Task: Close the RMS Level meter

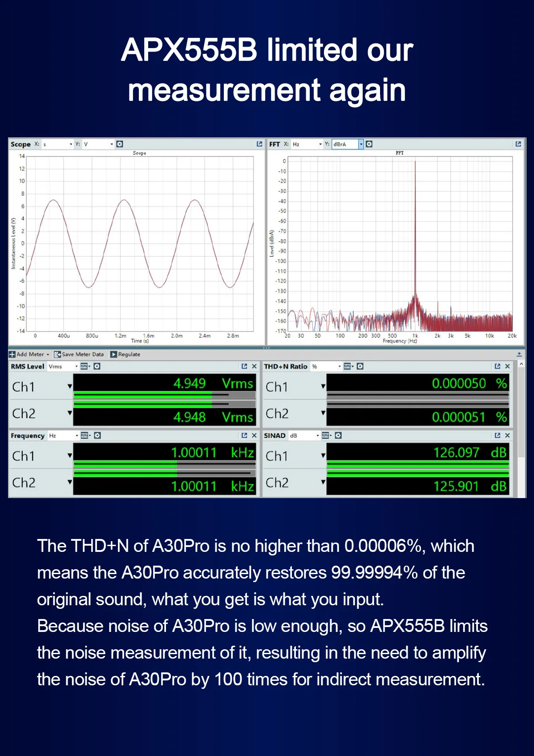Action: click(x=254, y=366)
